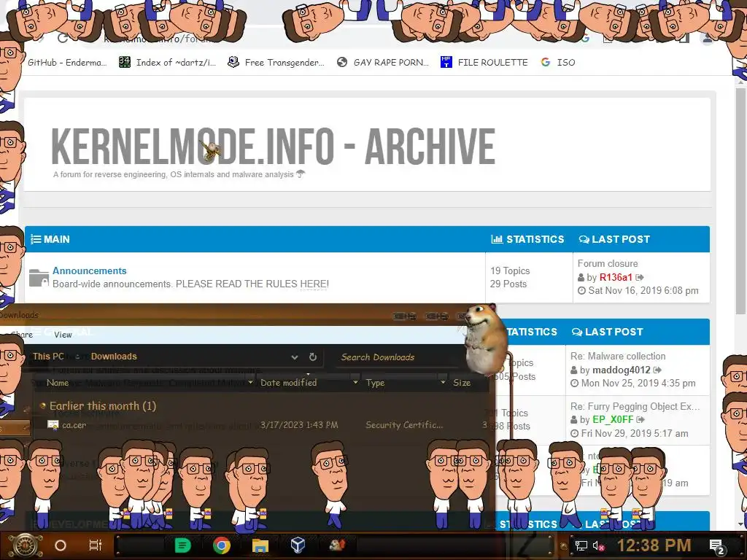Follow the HERE! rules link

coord(314,284)
